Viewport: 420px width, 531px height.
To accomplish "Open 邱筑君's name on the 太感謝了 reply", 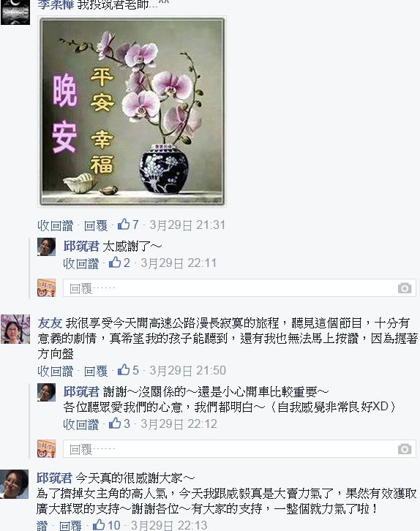I will [x=81, y=246].
